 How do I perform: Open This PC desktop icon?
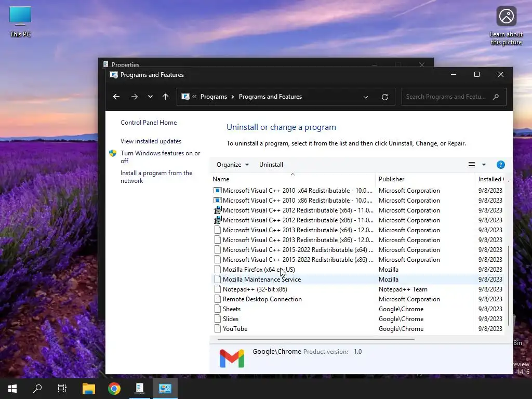click(x=20, y=22)
